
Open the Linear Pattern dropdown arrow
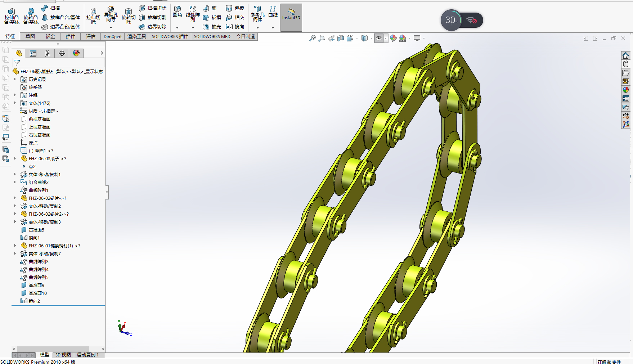(x=193, y=28)
